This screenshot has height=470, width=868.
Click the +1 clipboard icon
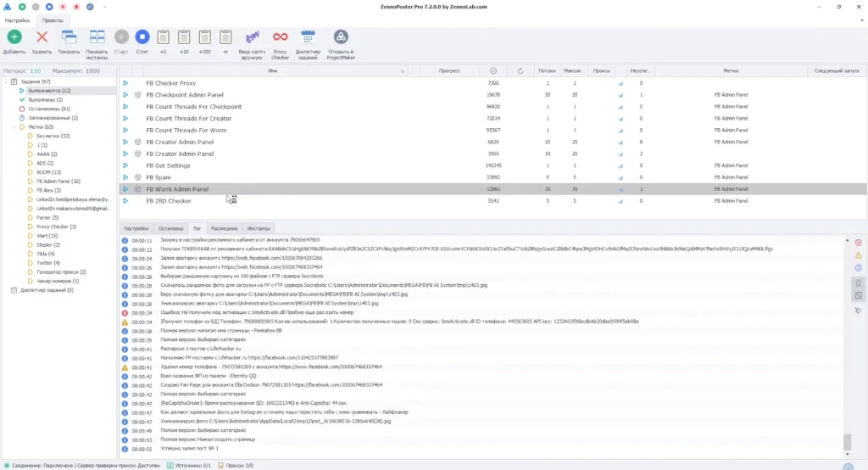tap(164, 37)
